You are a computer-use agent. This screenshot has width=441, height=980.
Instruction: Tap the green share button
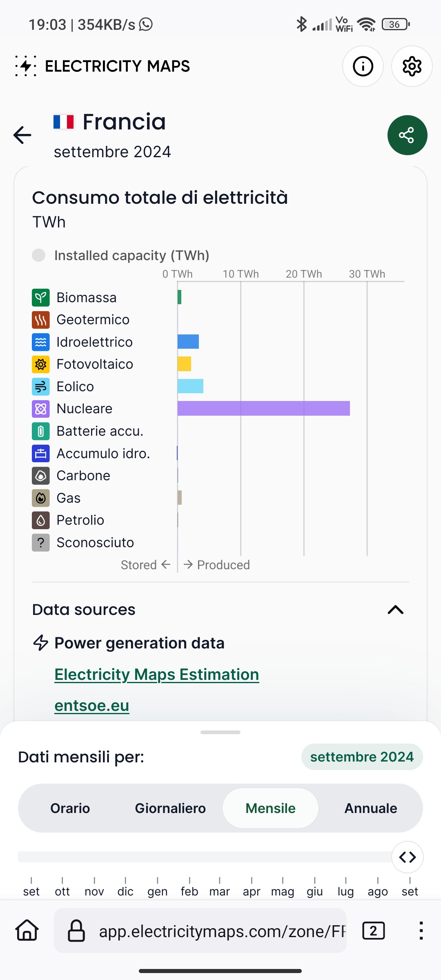(x=407, y=135)
